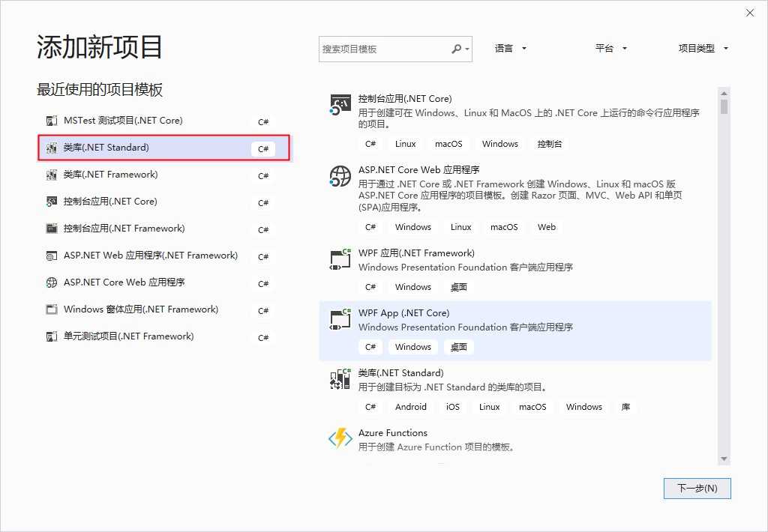Click the 类库(.NET Standard) icon in recent templates
Viewport: 768px width, 532px height.
tap(52, 148)
